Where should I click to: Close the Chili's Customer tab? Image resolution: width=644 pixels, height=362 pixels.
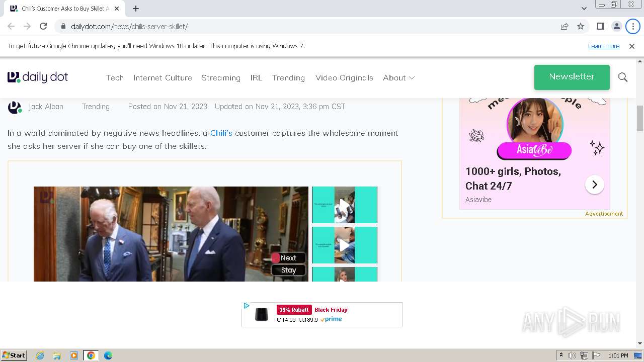[x=117, y=9]
